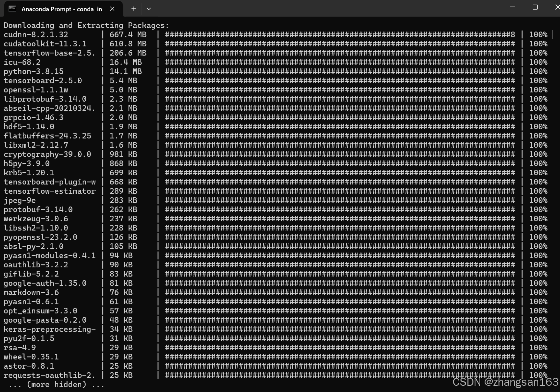The width and height of the screenshot is (560, 392).
Task: Click the tensorflow-base-2.5 package line
Action: 49,53
